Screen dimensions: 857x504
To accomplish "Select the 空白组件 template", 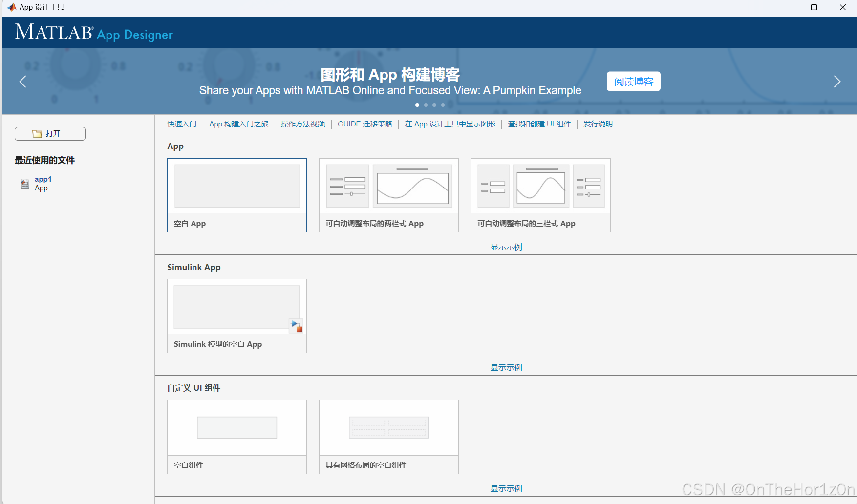I will click(x=237, y=437).
